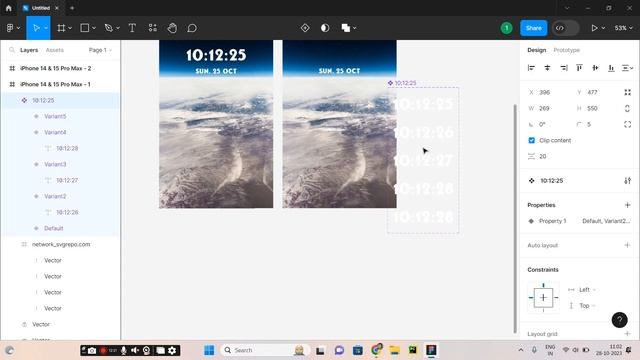Select the Pen tool
This screenshot has width=640, height=360.
point(109,28)
